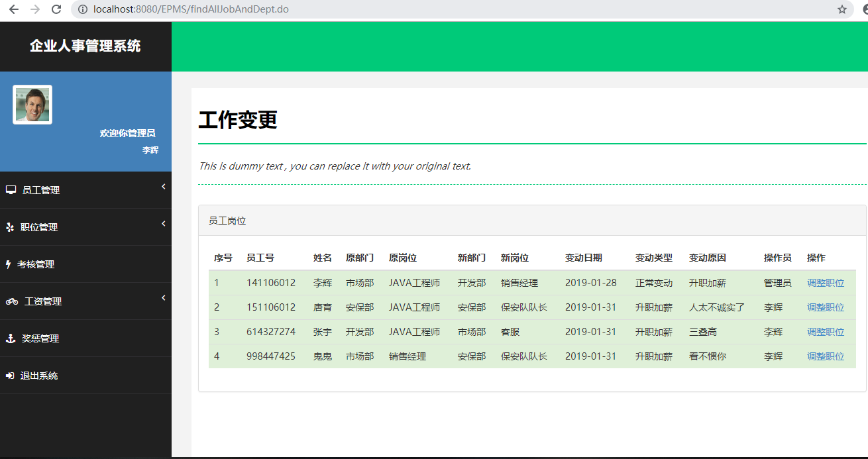
Task: Click 调整职位 for 唐育 row
Action: 826,307
